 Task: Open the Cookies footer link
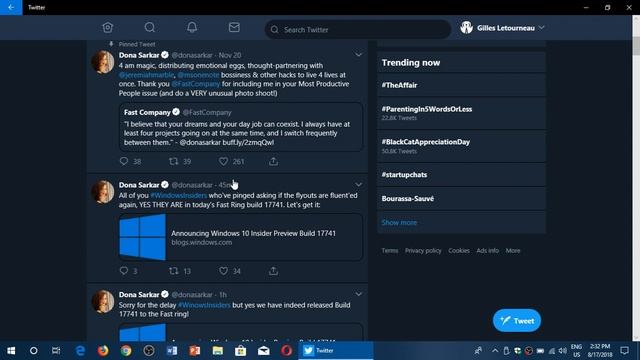459,251
